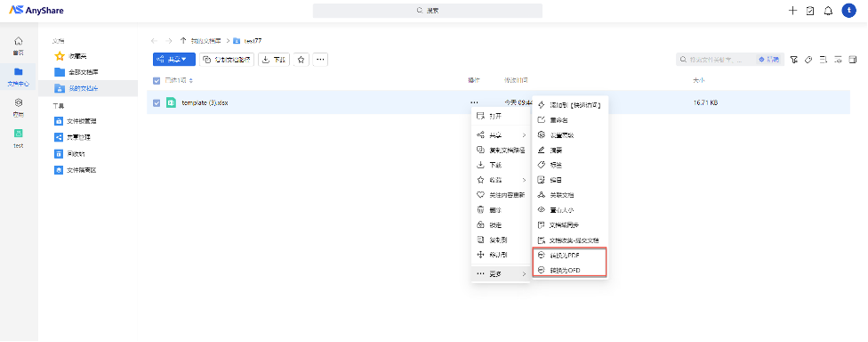This screenshot has height=342, width=868.
Task: Click the blue scope button in file search
Action: coord(769,60)
